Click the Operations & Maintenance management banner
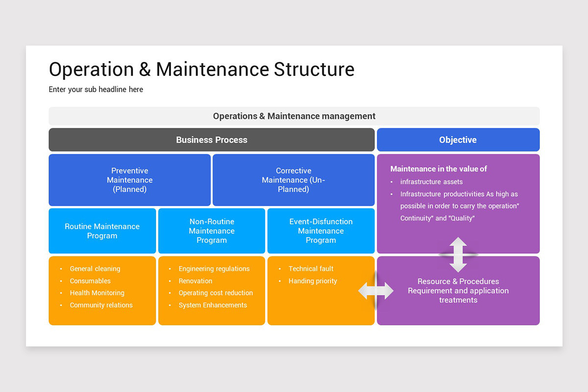 294,116
